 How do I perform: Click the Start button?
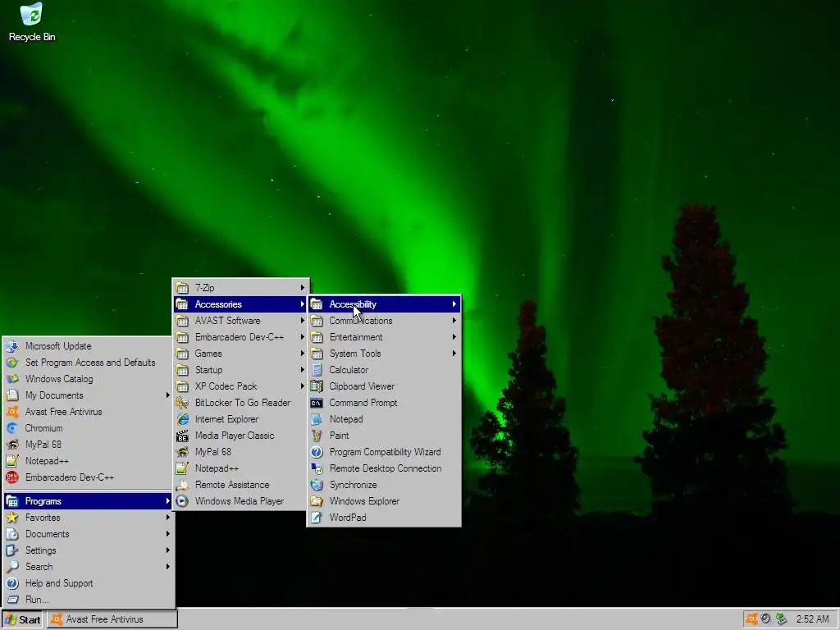(x=22, y=619)
